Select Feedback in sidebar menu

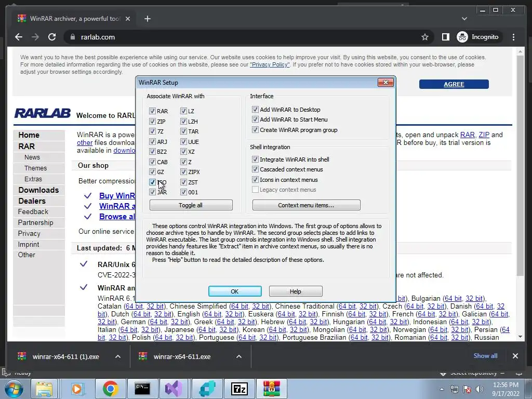point(33,212)
